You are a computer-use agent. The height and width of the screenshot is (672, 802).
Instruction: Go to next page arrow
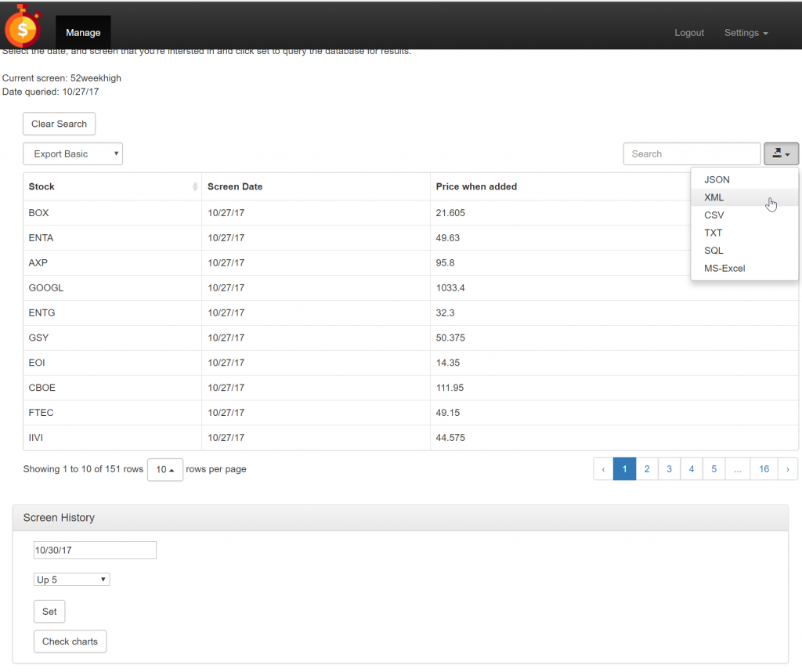(788, 469)
